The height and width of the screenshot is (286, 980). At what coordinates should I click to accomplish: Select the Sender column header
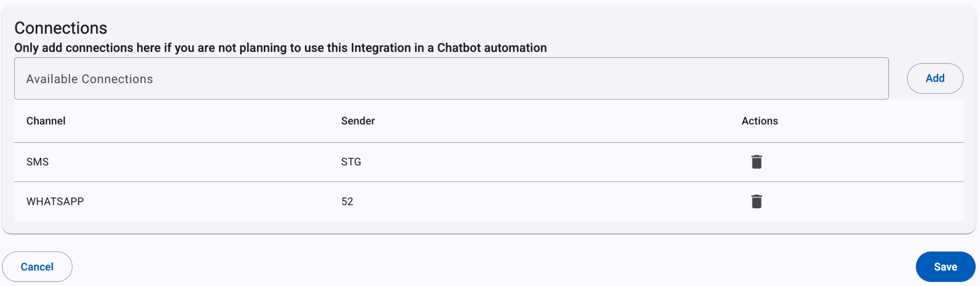coord(358,121)
